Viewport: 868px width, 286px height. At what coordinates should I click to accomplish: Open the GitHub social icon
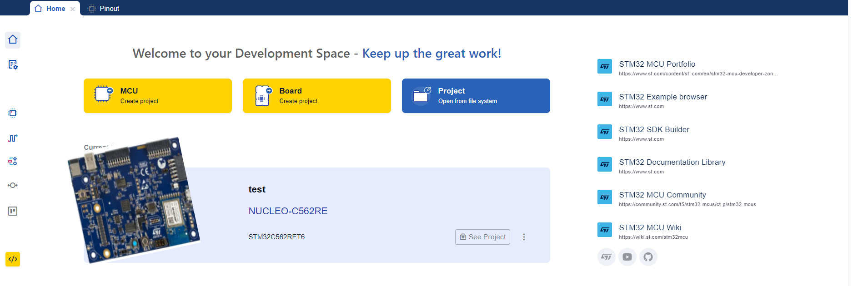click(x=648, y=257)
